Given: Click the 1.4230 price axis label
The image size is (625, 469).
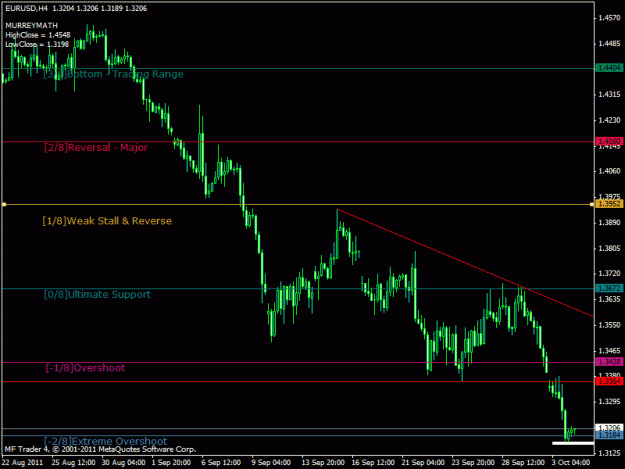Looking at the screenshot, I should tap(610, 120).
